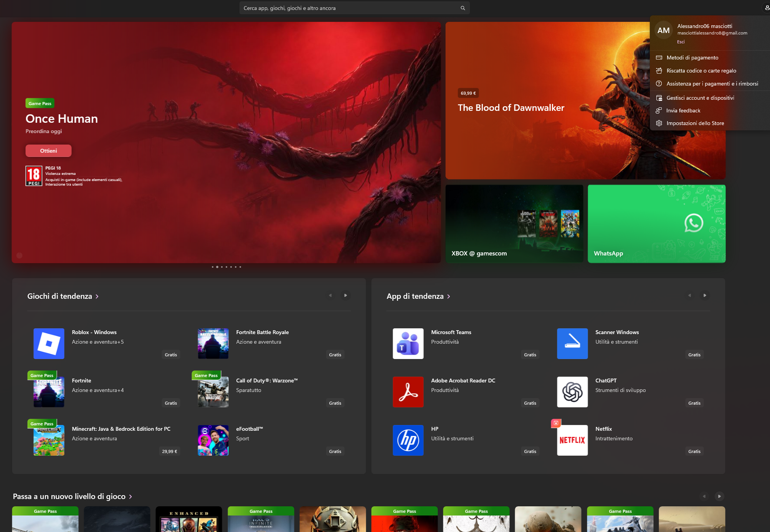Open the HP app icon
The image size is (770, 532).
408,440
